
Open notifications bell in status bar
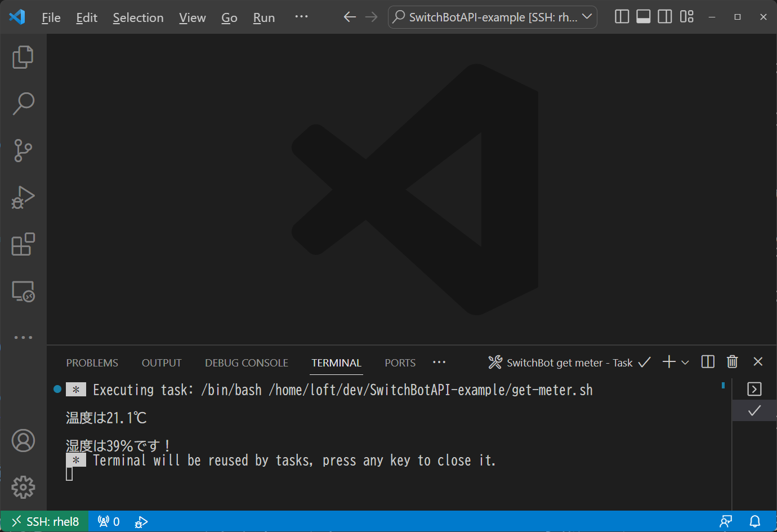pyautogui.click(x=755, y=521)
